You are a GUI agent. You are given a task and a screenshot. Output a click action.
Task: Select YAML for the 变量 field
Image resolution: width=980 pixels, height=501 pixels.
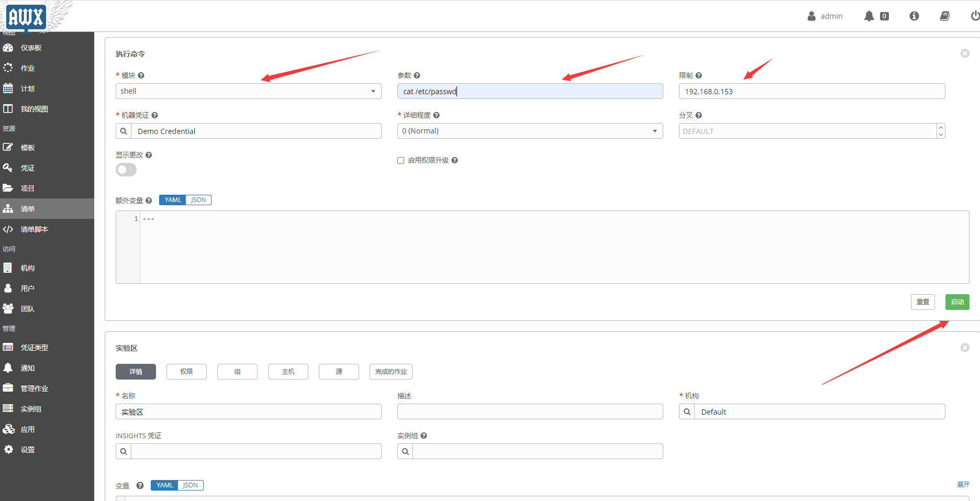point(164,485)
